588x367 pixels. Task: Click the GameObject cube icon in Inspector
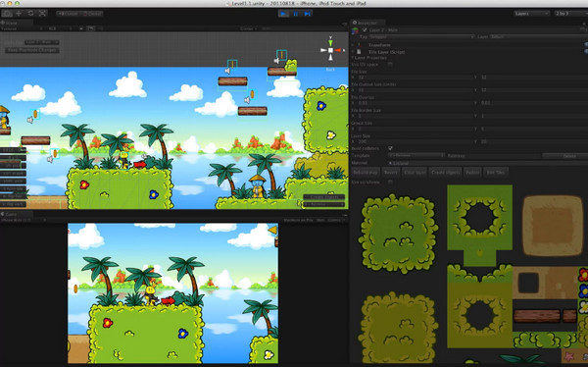pyautogui.click(x=355, y=30)
